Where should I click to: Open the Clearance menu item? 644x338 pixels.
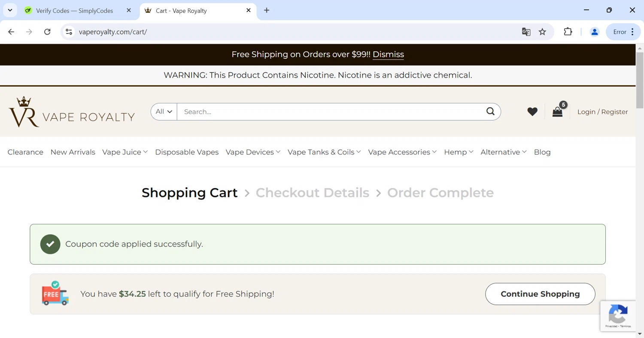[25, 152]
